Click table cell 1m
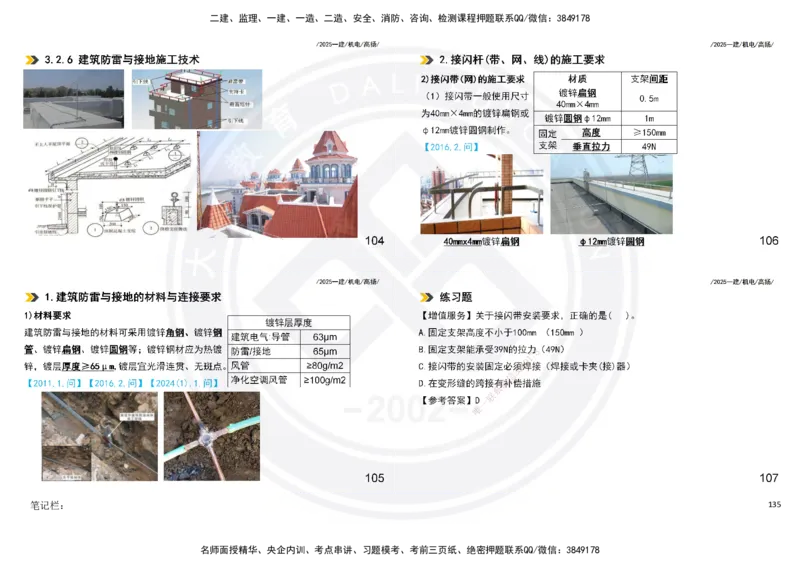800x566 pixels. pos(649,118)
